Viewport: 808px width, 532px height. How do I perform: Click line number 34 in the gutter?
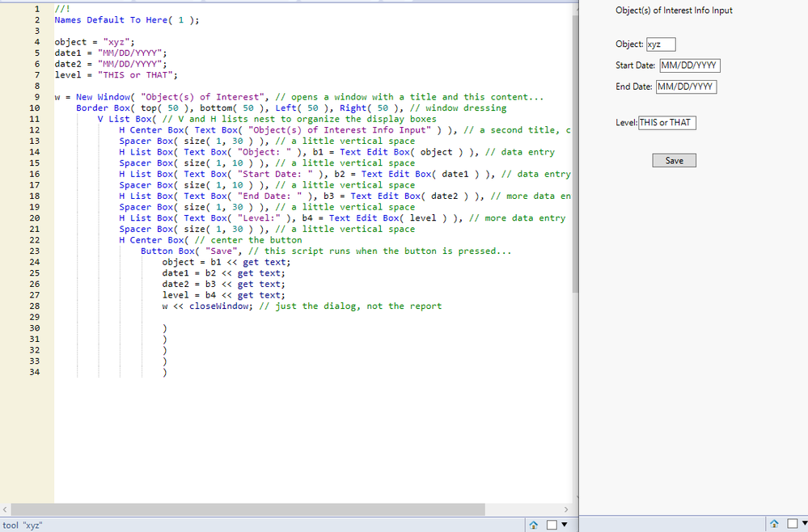(35, 372)
